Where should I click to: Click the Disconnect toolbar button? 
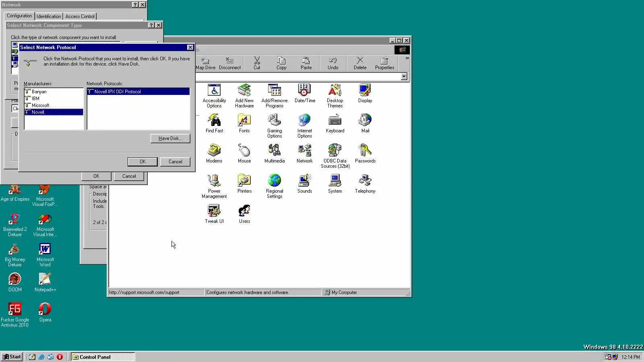[x=230, y=63]
